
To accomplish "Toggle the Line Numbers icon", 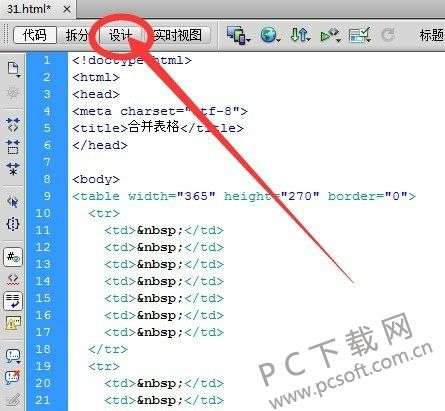I will (x=13, y=257).
